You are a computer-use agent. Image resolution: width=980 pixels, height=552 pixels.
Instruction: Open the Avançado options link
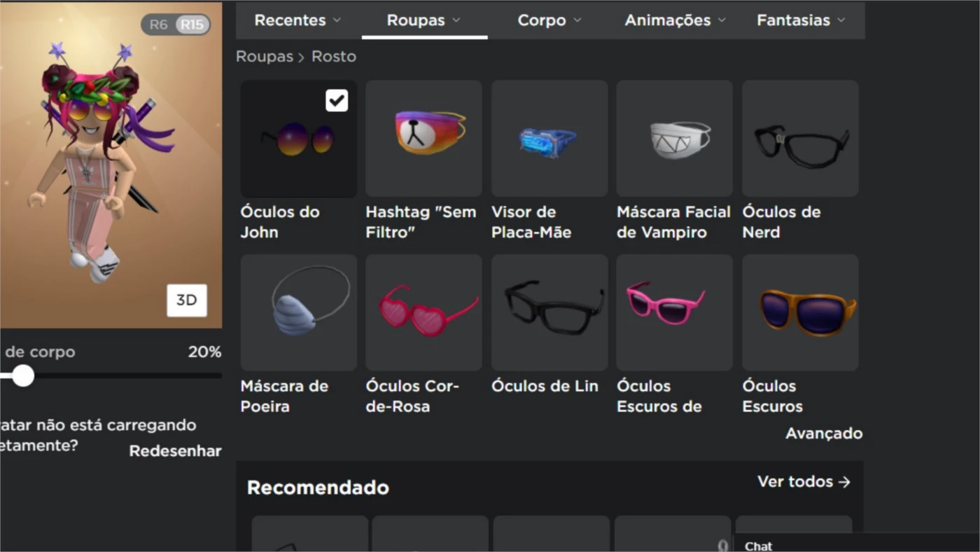coord(824,434)
